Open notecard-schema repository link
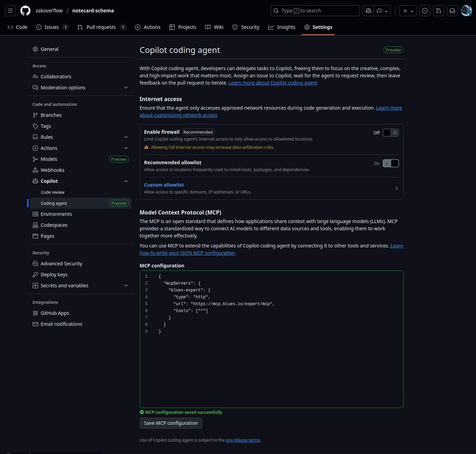Image resolution: width=476 pixels, height=454 pixels. 93,11
